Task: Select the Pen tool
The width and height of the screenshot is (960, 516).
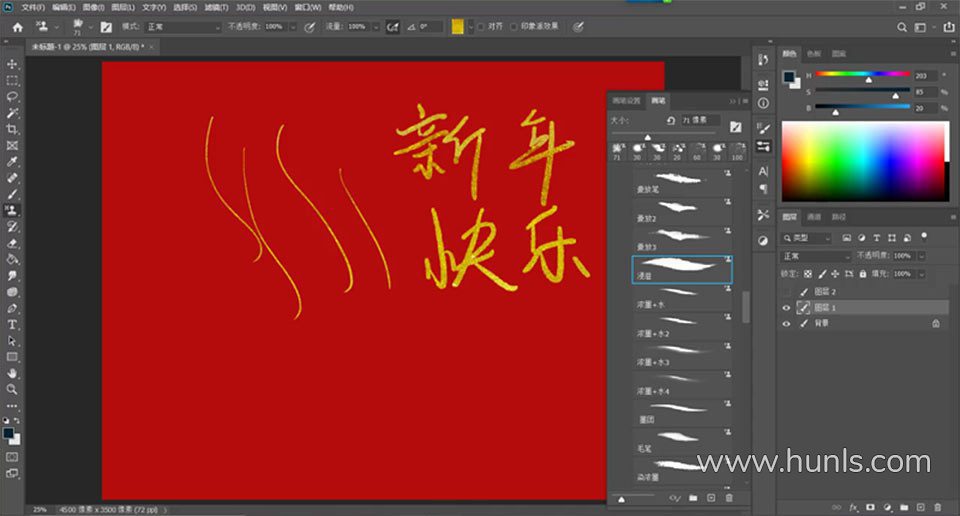Action: (12, 308)
